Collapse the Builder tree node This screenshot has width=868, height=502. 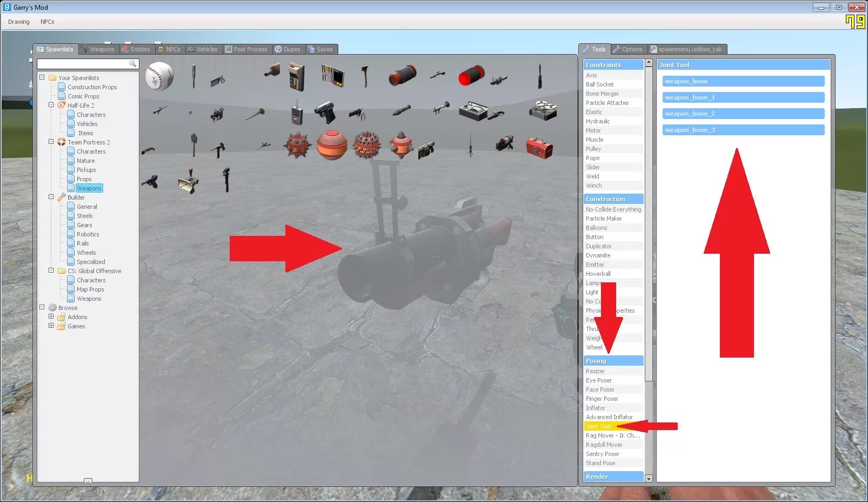click(x=51, y=197)
